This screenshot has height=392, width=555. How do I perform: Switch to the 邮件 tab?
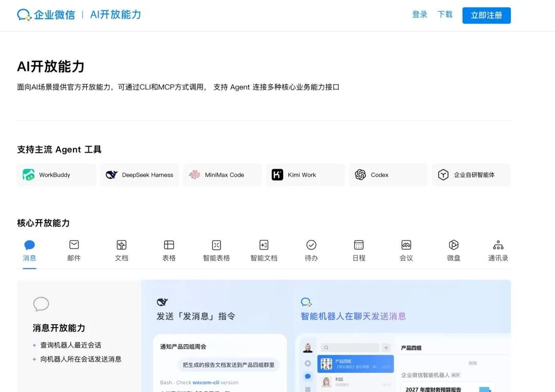(74, 258)
